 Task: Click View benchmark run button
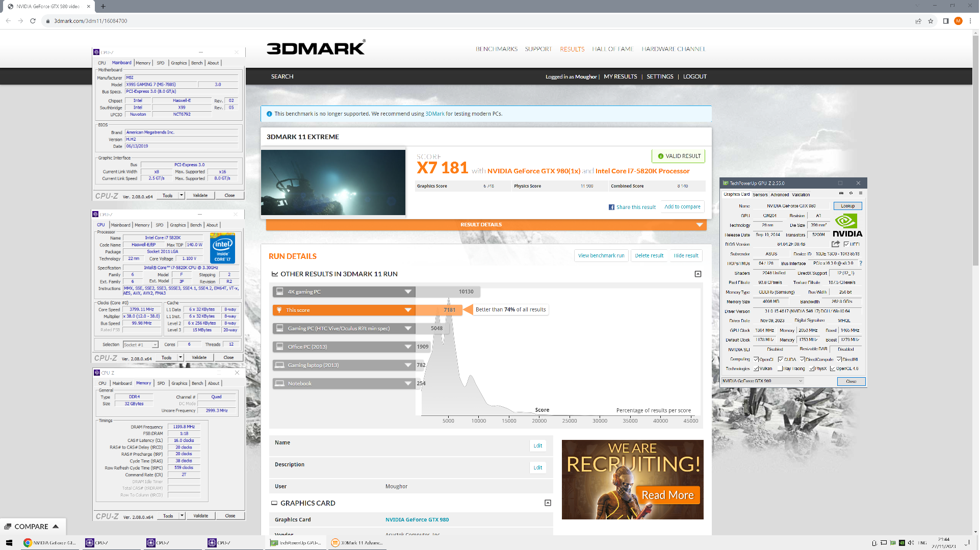[x=601, y=256]
